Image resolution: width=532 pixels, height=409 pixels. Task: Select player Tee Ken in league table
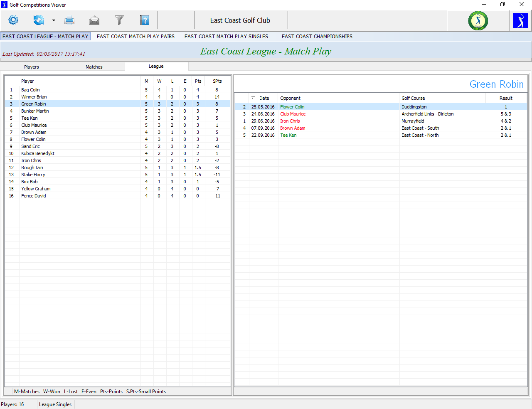[x=117, y=118]
